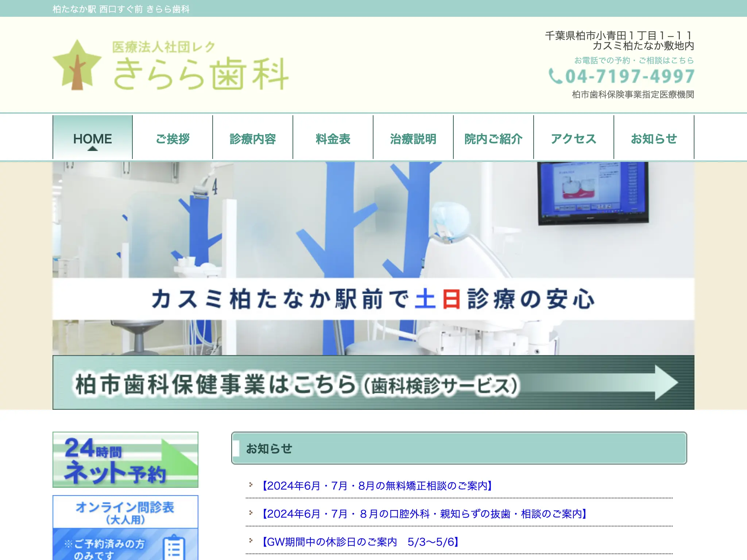Click the HOME tab with the triangle indicator

coord(92,139)
